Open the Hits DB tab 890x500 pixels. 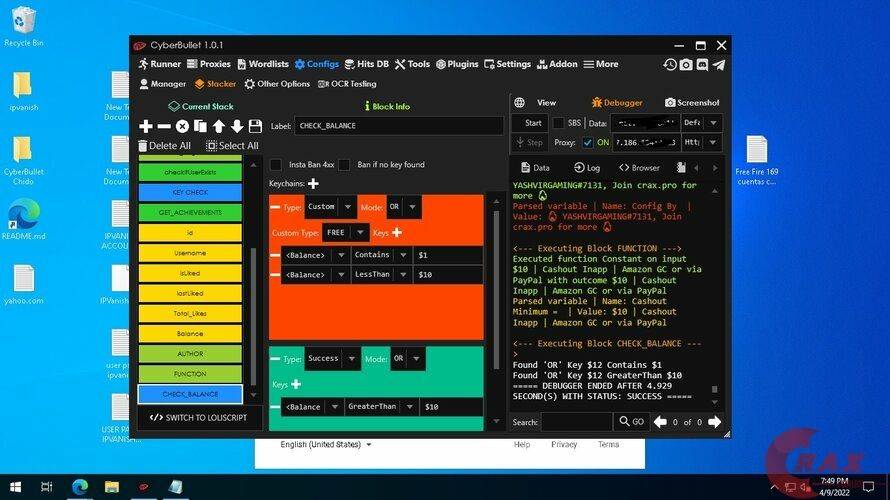tap(367, 64)
